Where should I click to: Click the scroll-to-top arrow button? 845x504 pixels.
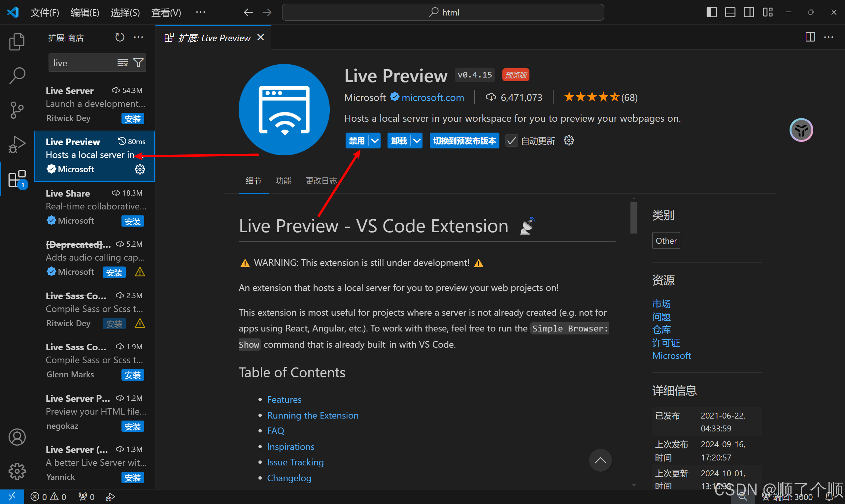(600, 460)
